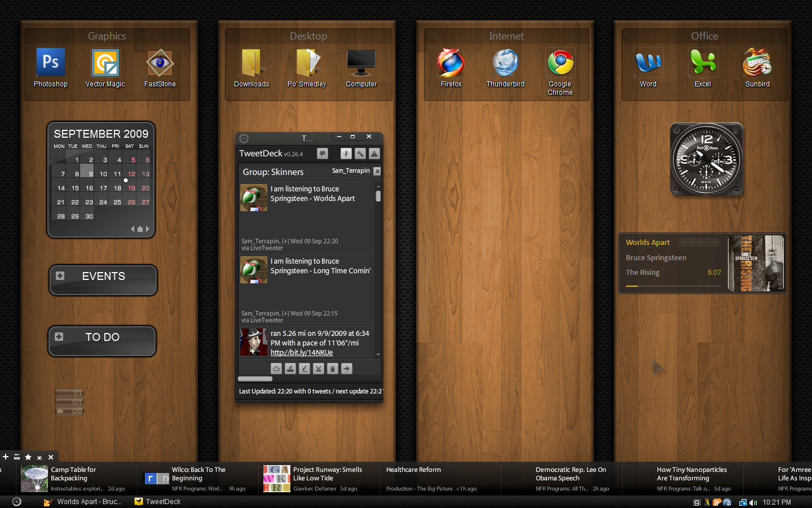The height and width of the screenshot is (508, 812).
Task: Click the TweetDeck compose tweet speech-bubble icon
Action: [x=323, y=153]
